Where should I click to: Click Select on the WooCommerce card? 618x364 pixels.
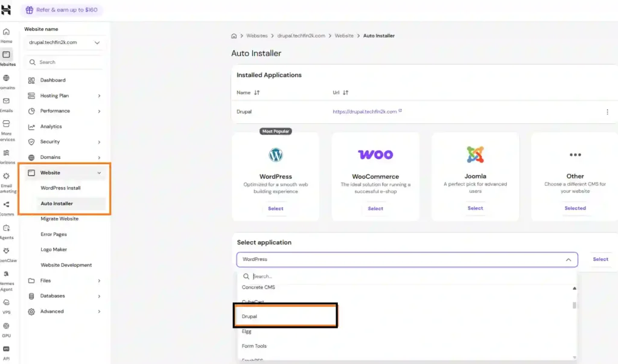click(375, 209)
